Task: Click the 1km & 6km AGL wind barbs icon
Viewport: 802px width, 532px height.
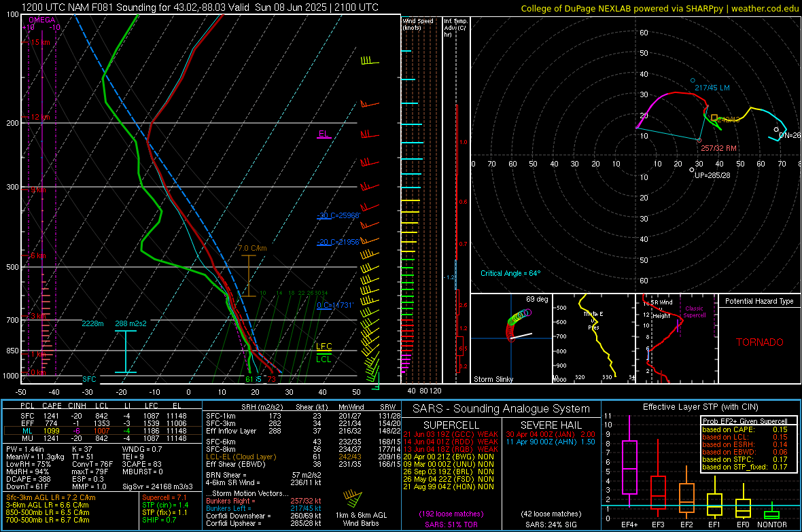Action: point(353,499)
